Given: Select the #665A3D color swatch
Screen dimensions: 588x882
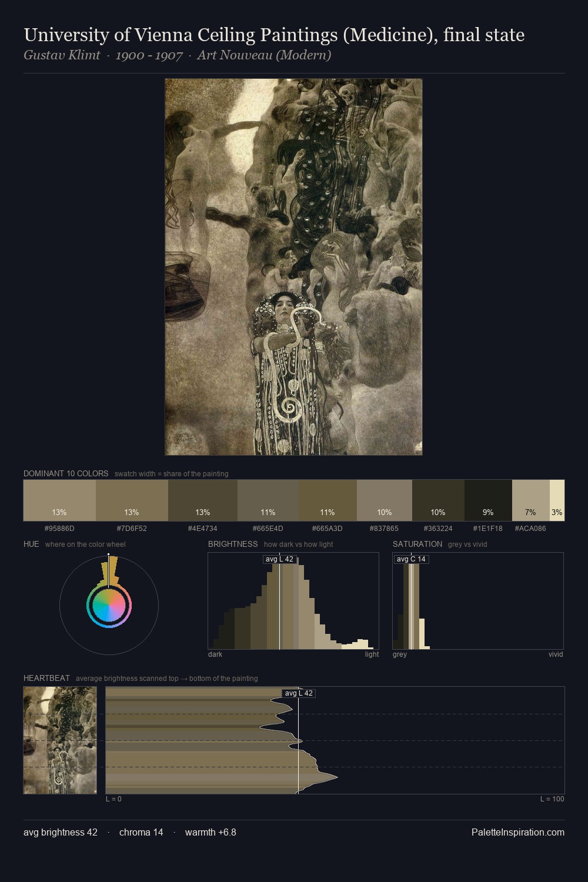Looking at the screenshot, I should click(x=328, y=500).
